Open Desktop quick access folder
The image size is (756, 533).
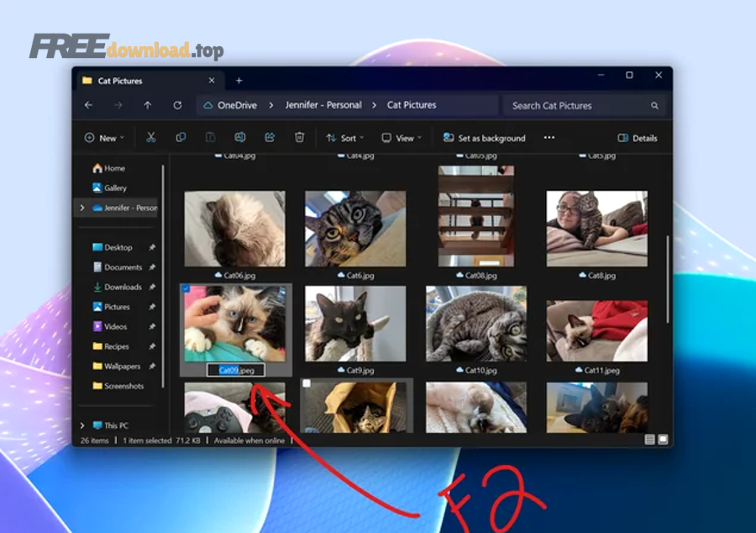click(112, 247)
